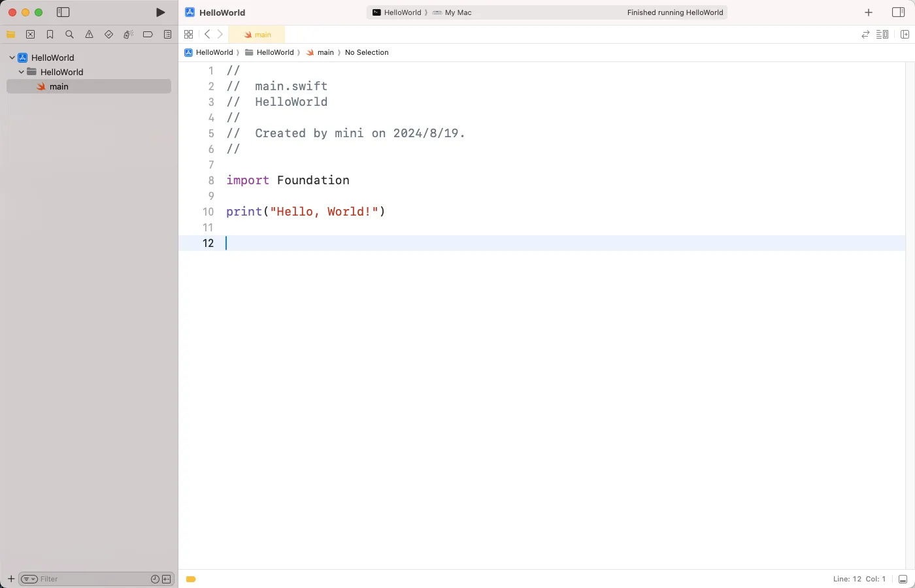This screenshot has height=588, width=915.
Task: Adjust editor options lines icon
Action: (882, 35)
